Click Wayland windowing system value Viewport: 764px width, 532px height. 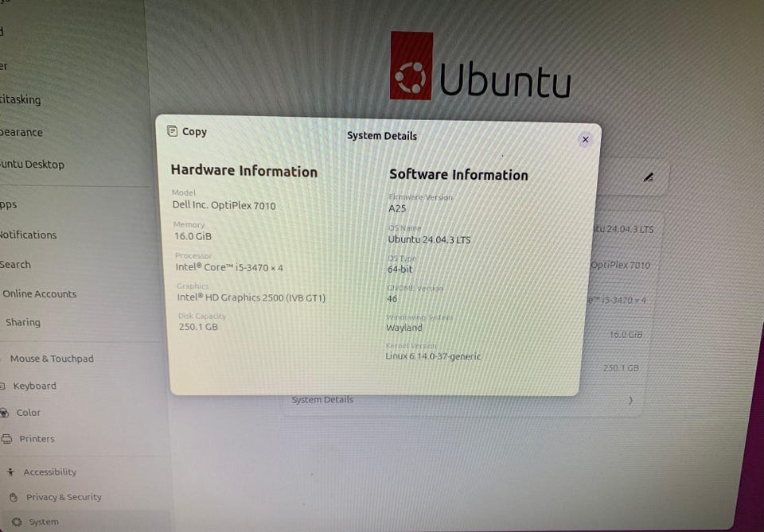404,328
